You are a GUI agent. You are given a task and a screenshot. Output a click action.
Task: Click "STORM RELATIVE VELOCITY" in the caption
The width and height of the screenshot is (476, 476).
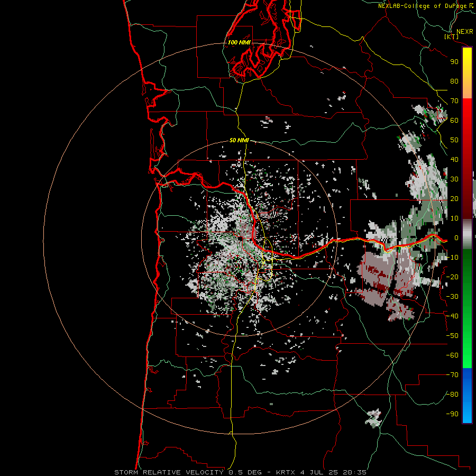click(169, 472)
